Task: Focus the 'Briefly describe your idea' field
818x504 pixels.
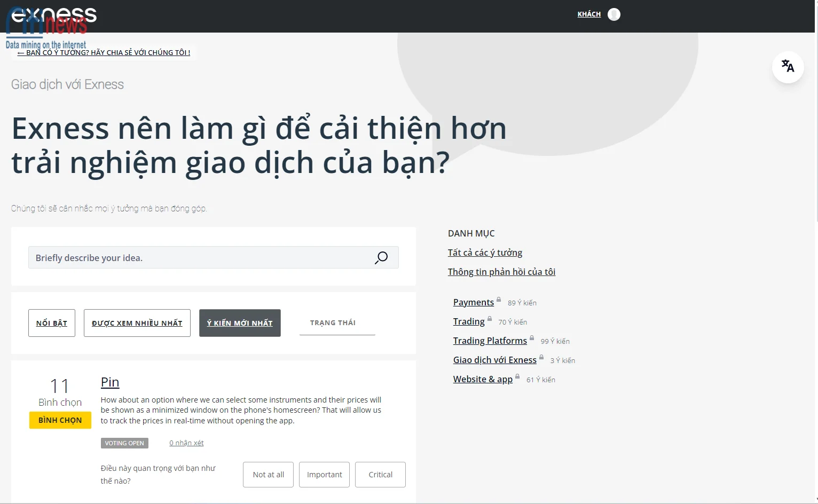Action: click(x=213, y=257)
